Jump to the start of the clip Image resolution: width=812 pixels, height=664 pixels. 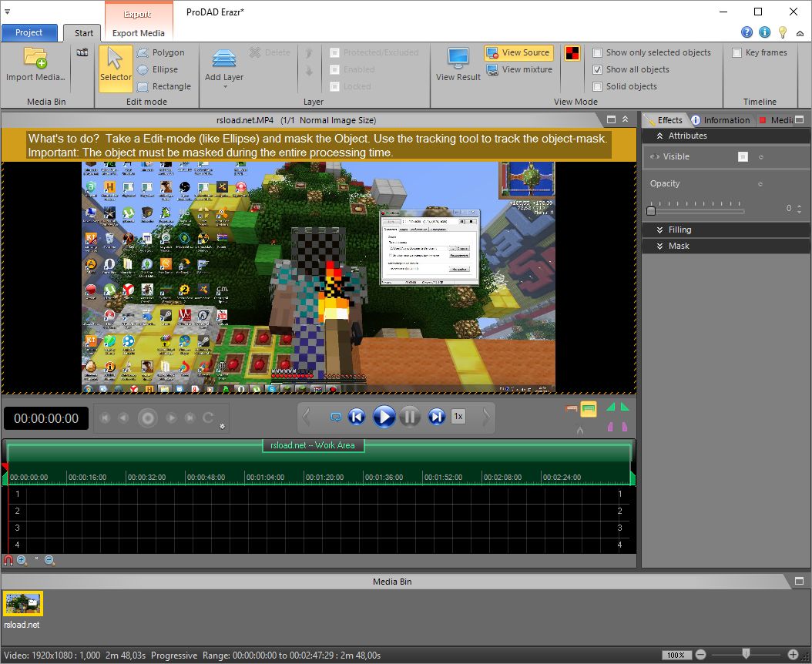[356, 417]
